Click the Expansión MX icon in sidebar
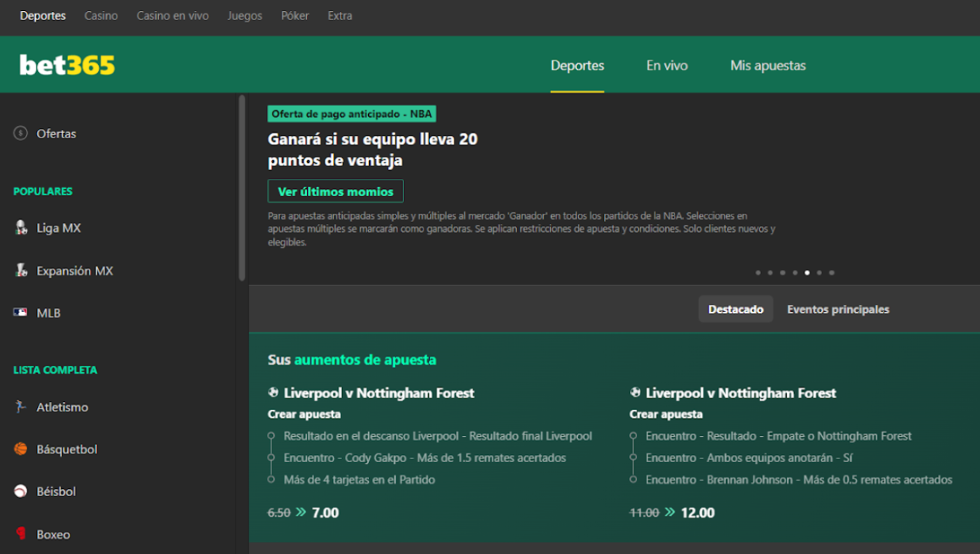Image resolution: width=980 pixels, height=554 pixels. tap(21, 271)
